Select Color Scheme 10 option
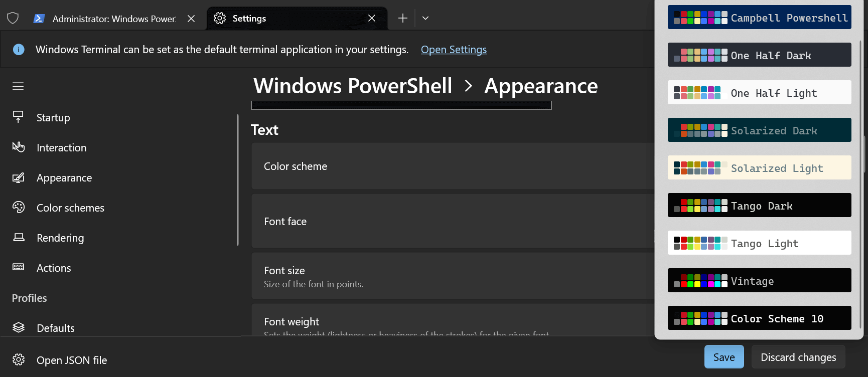 [759, 318]
